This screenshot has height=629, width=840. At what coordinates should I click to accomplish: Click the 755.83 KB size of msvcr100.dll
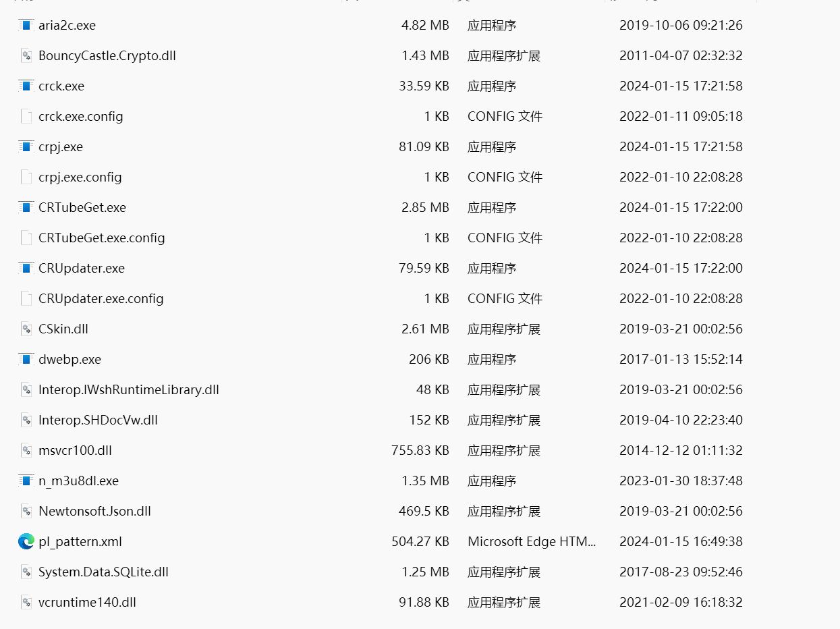click(420, 451)
